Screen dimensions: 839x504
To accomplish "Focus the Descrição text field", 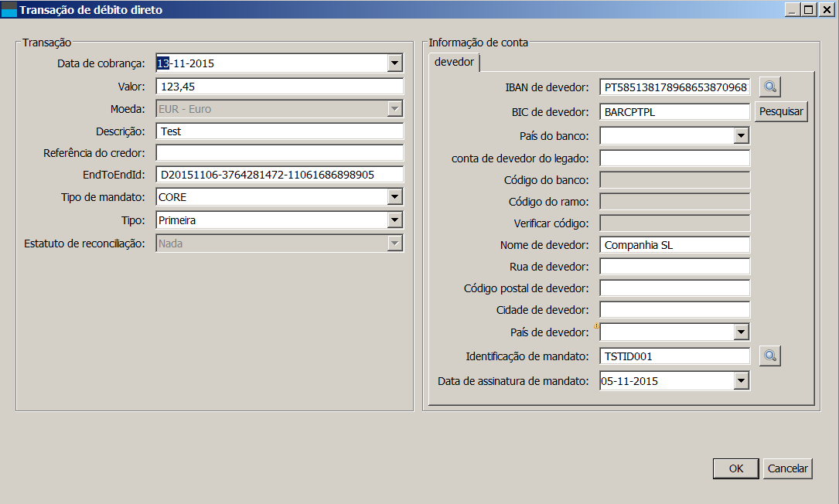I will [x=279, y=131].
